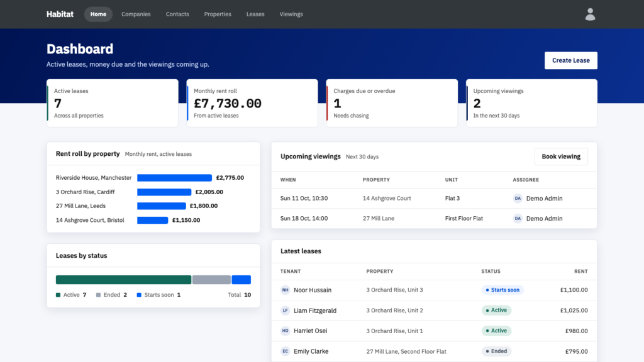Click the Book viewing button
644x362 pixels.
pyautogui.click(x=561, y=156)
